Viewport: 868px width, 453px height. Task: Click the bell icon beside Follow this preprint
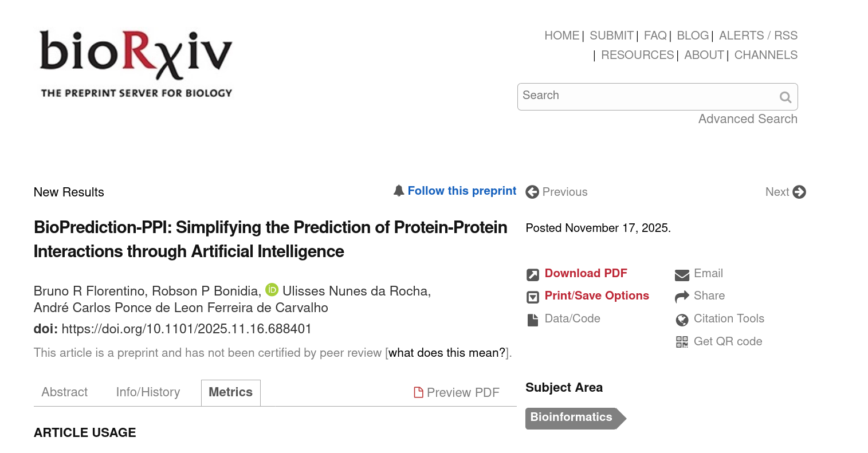tap(399, 191)
